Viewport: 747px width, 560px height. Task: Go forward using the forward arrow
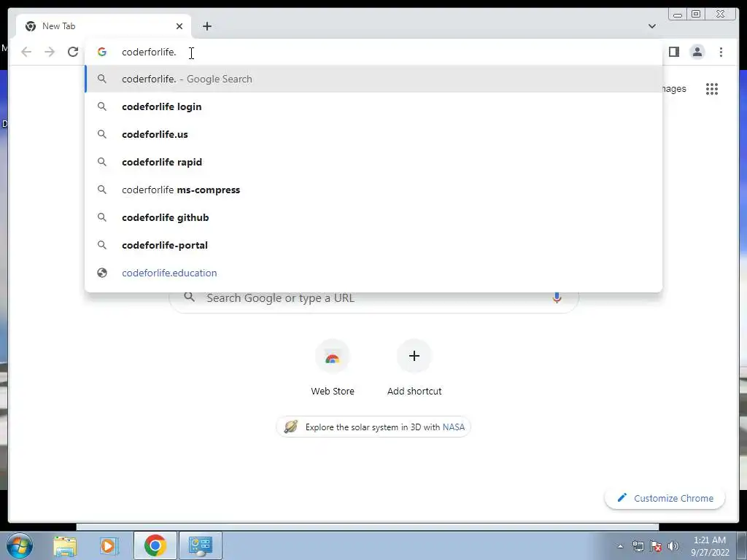click(50, 52)
